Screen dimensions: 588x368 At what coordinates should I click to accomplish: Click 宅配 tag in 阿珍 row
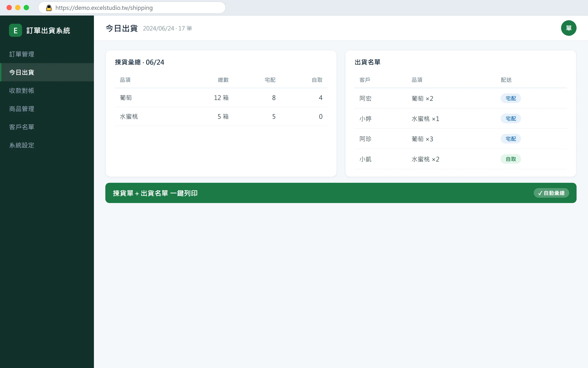[x=511, y=139]
